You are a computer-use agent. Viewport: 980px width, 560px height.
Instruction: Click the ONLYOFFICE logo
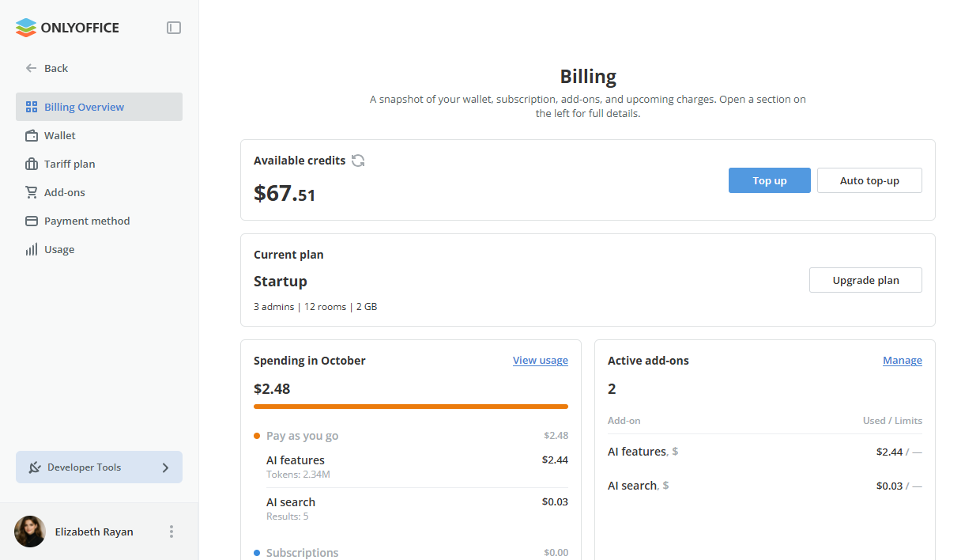coord(67,28)
